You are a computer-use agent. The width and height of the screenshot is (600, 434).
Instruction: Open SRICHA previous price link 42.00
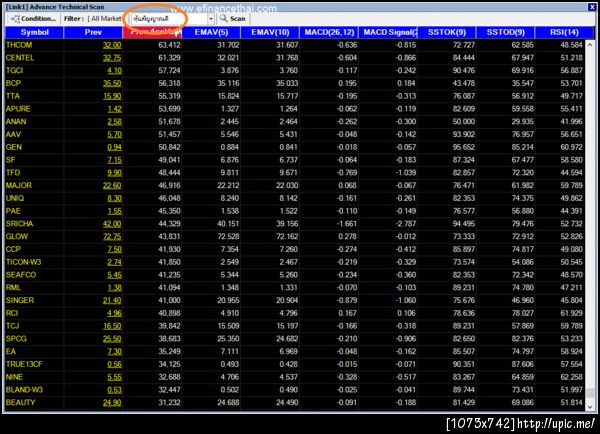click(x=112, y=224)
